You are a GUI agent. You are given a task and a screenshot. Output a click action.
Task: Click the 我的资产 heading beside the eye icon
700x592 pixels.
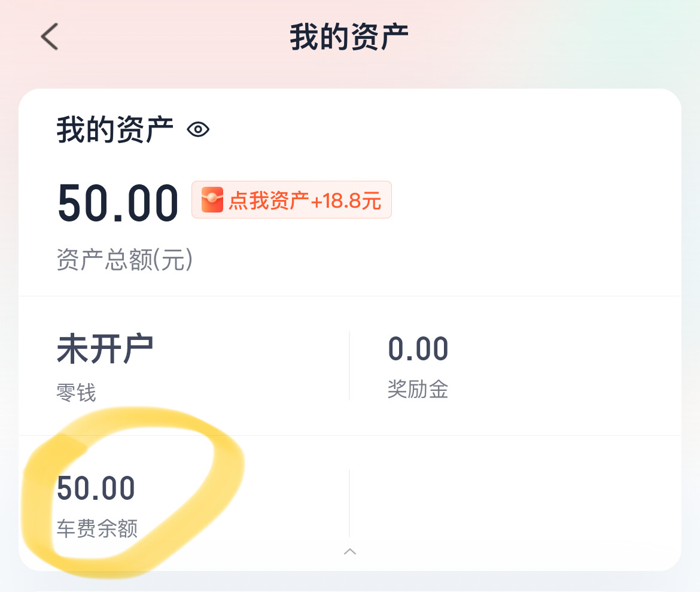[x=115, y=129]
